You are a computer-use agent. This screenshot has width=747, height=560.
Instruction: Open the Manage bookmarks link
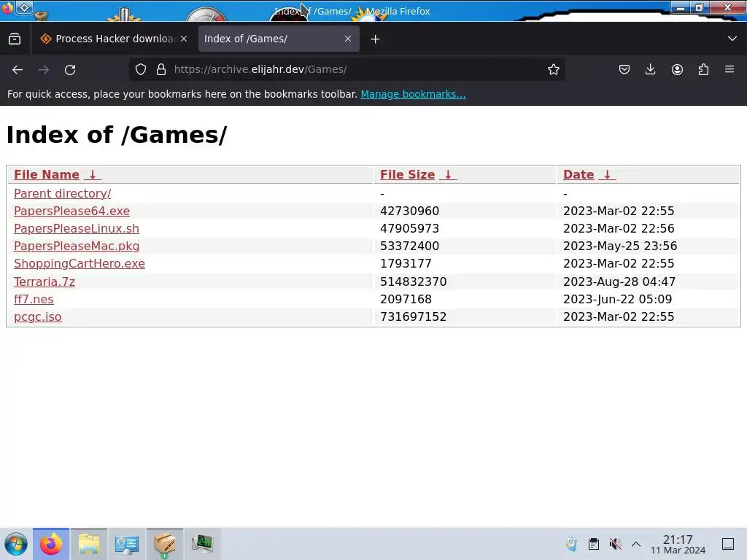[413, 94]
